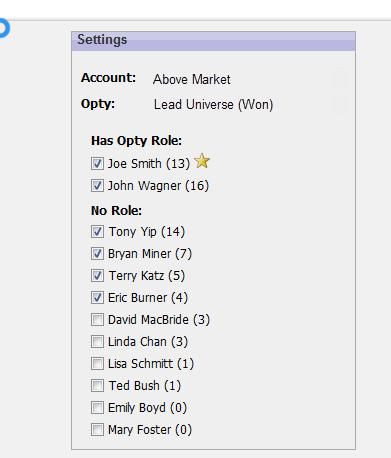Screen dimensions: 391x458
Task: Check the Ted Bush (1) checkbox
Action: point(97,386)
